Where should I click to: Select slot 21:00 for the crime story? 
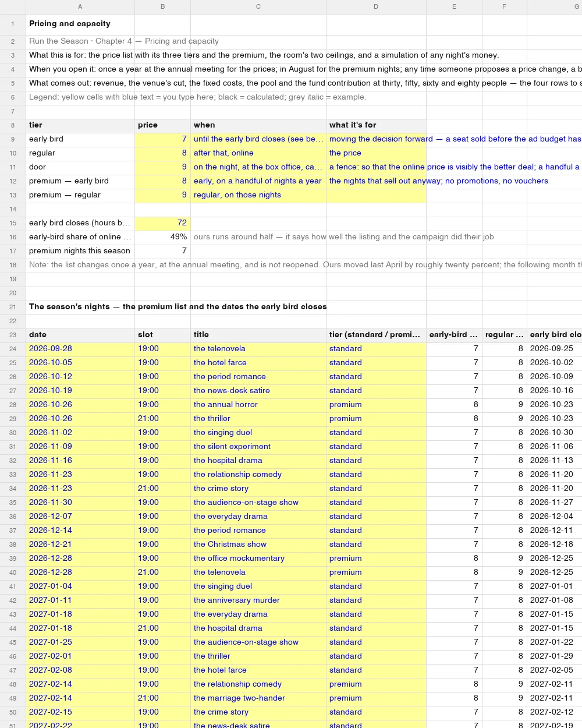point(163,489)
